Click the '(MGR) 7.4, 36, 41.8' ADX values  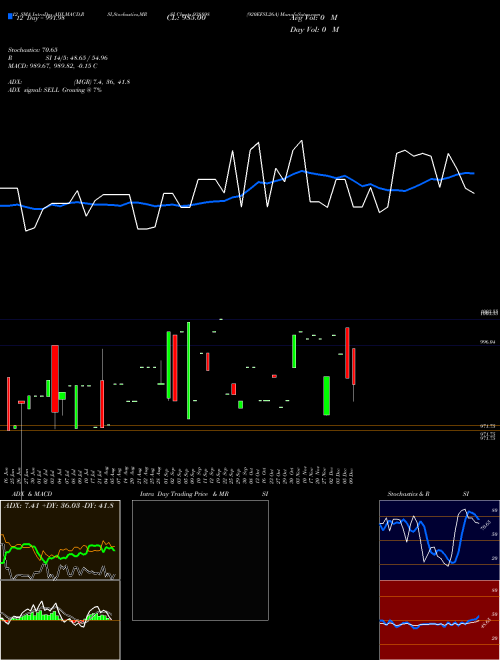click(101, 82)
